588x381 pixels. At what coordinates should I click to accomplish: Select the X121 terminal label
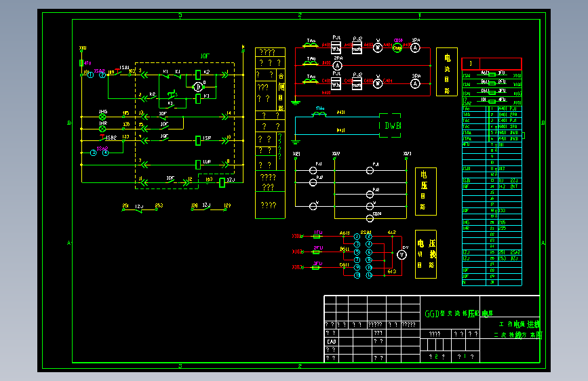point(296,154)
